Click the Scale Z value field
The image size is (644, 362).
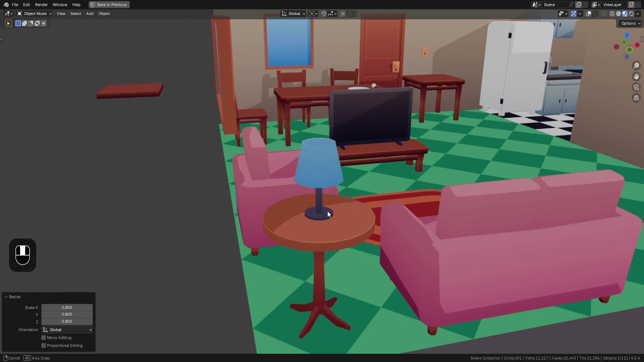pos(67,321)
